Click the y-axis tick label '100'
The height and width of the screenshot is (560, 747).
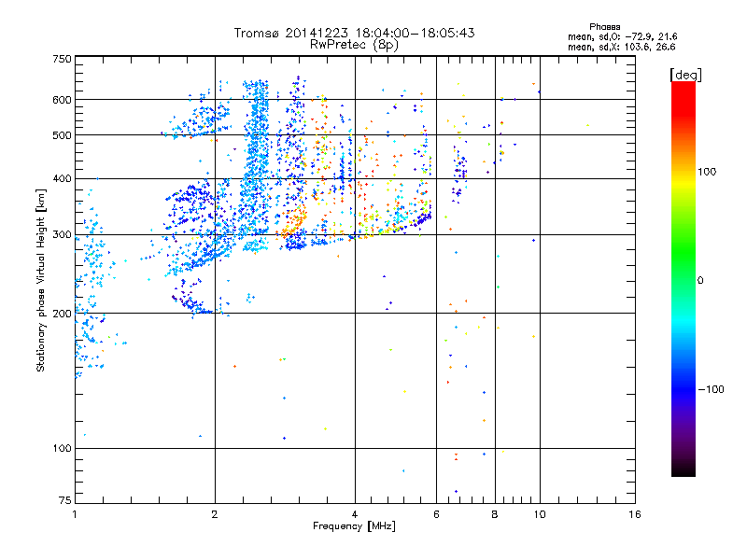point(62,448)
